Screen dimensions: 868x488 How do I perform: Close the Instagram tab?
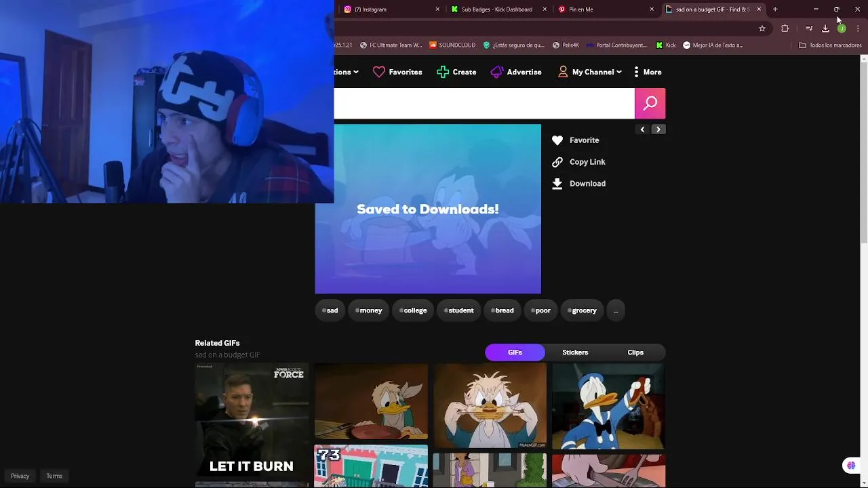(x=437, y=9)
